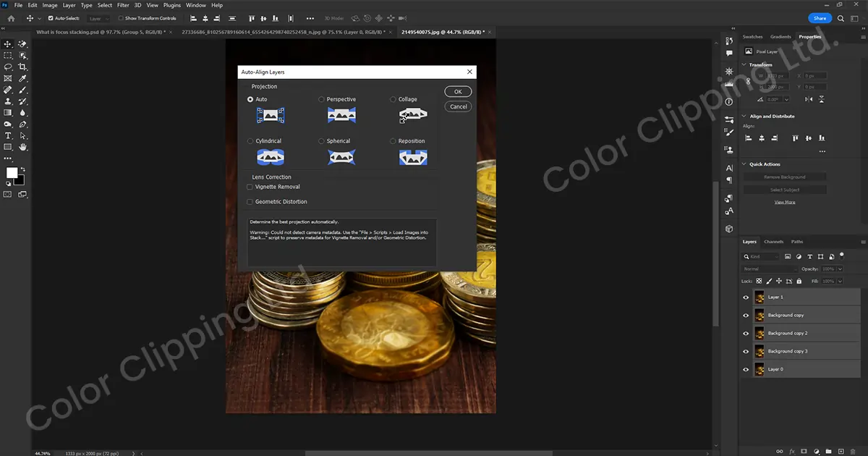
Task: Create a new layer icon
Action: [x=841, y=450]
